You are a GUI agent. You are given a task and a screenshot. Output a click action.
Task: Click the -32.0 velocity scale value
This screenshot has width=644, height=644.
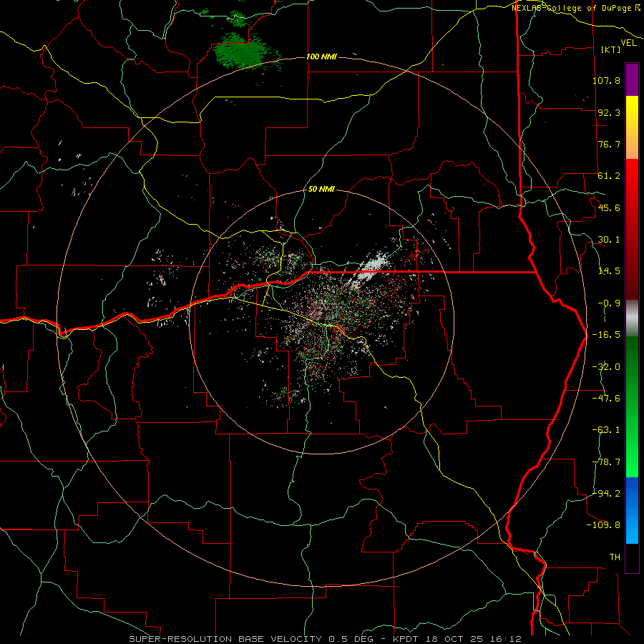tap(606, 366)
